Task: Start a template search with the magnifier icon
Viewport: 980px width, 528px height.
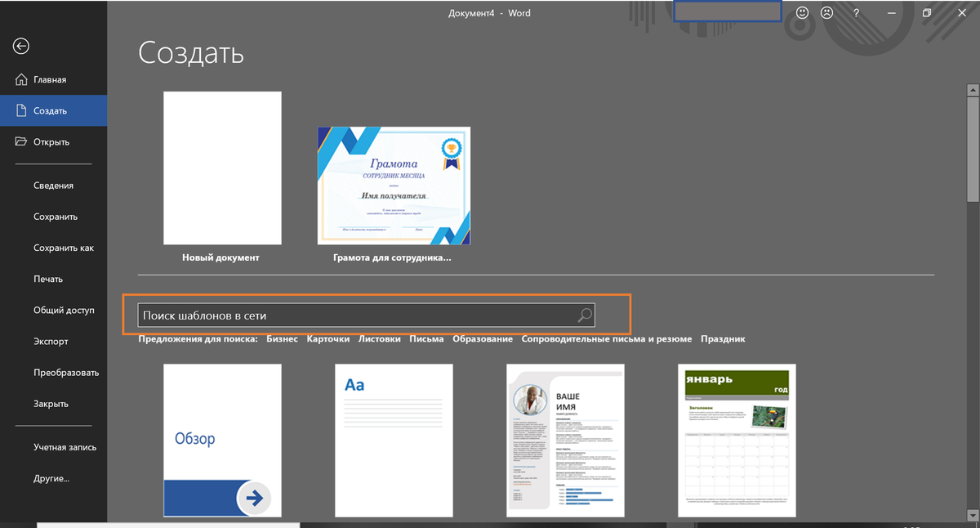Action: click(585, 314)
